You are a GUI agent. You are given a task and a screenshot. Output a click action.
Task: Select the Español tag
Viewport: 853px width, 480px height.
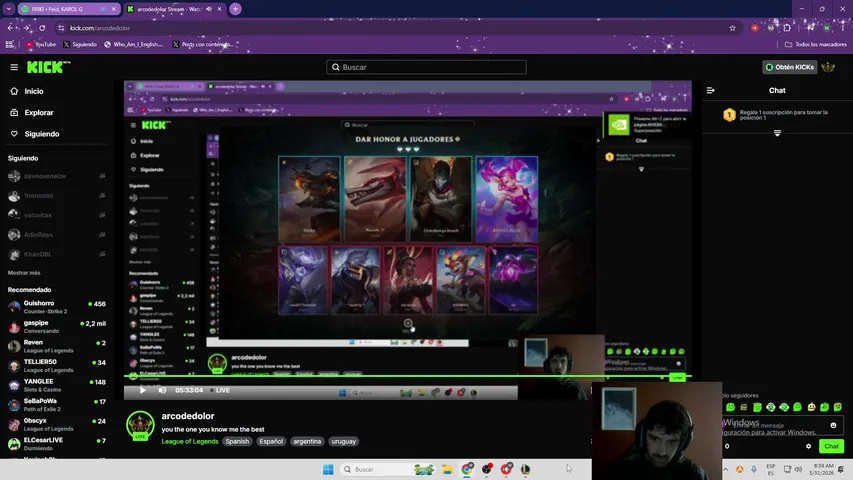[x=271, y=441]
